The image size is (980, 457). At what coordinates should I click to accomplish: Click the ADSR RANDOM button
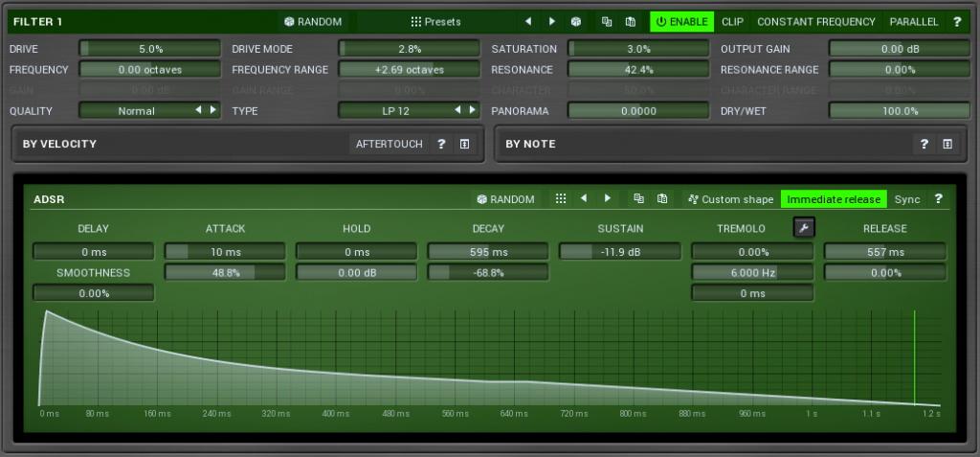(505, 199)
